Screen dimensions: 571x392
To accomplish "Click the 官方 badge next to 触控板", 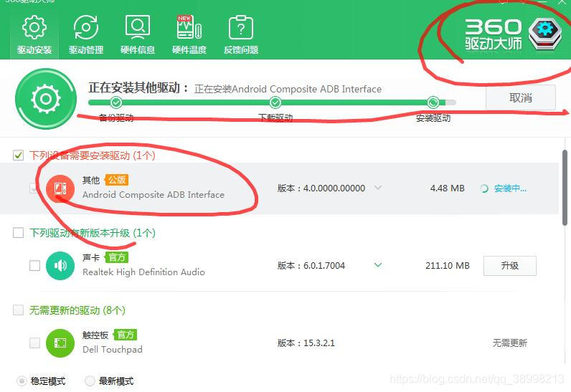I will click(x=126, y=335).
